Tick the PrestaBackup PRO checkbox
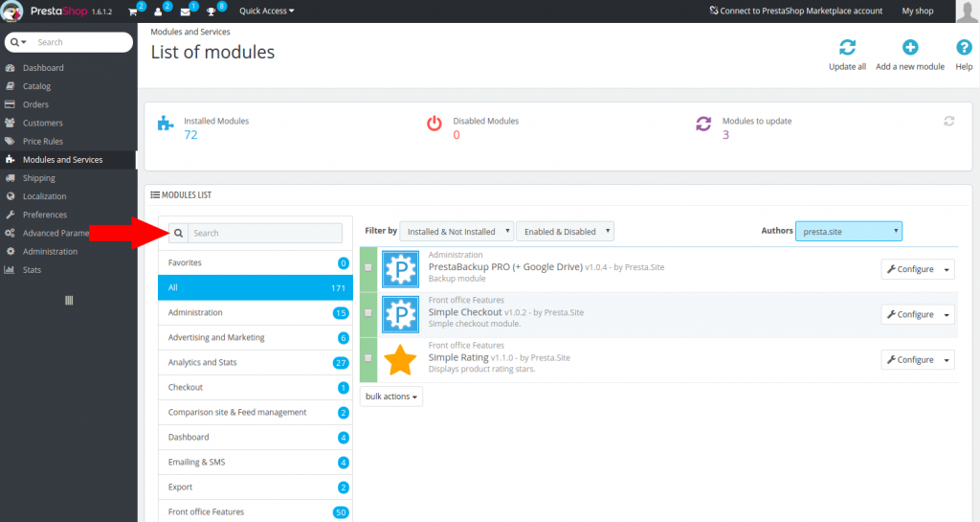The width and height of the screenshot is (980, 522). coord(368,267)
